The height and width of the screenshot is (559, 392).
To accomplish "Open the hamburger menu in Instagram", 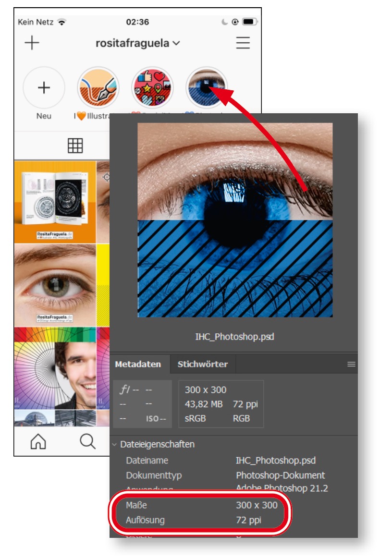I will coord(243,43).
